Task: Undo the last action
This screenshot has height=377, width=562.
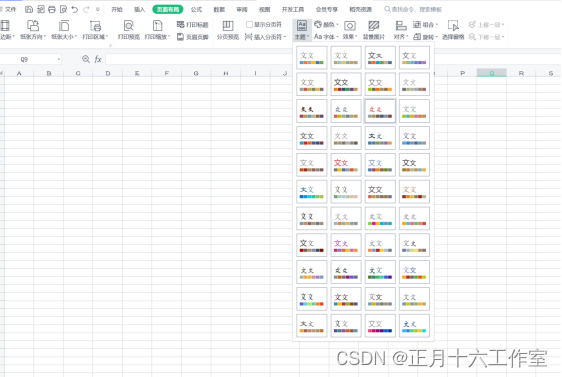Action: point(75,9)
